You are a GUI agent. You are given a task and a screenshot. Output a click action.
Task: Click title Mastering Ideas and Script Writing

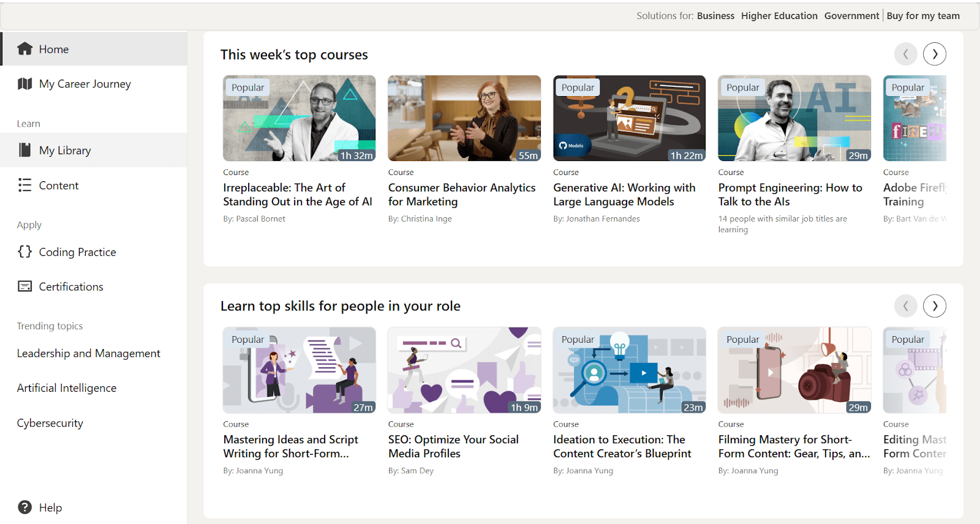[x=291, y=446]
